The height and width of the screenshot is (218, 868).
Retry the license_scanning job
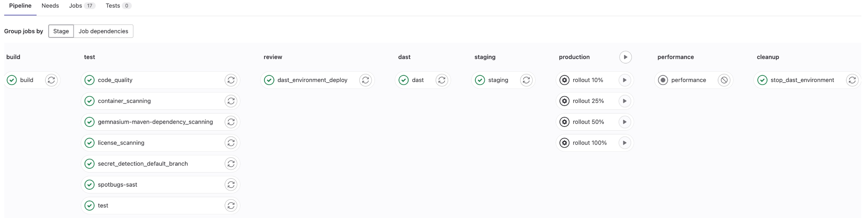click(x=231, y=143)
